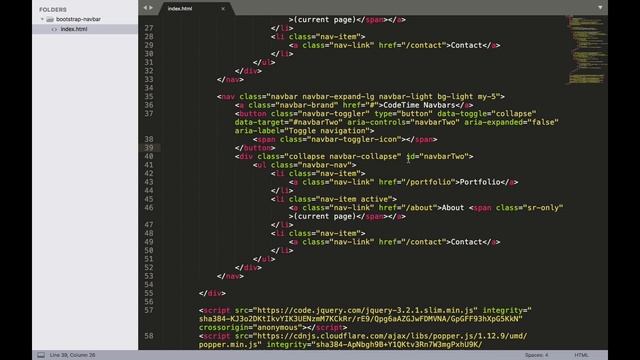Viewport: 640px width, 360px height.
Task: Click line number 39 in gutter
Action: coord(149,148)
